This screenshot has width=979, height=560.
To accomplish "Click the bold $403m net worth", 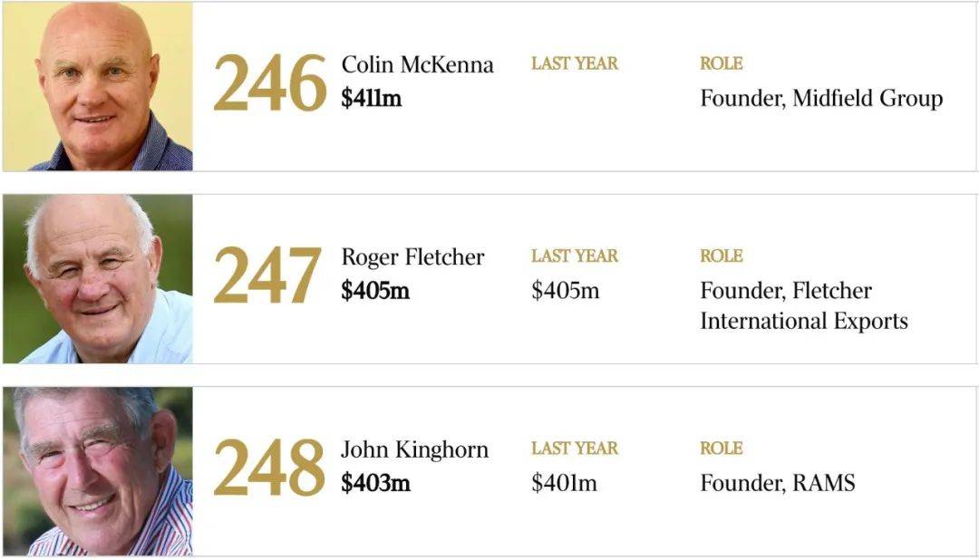I will pos(375,483).
